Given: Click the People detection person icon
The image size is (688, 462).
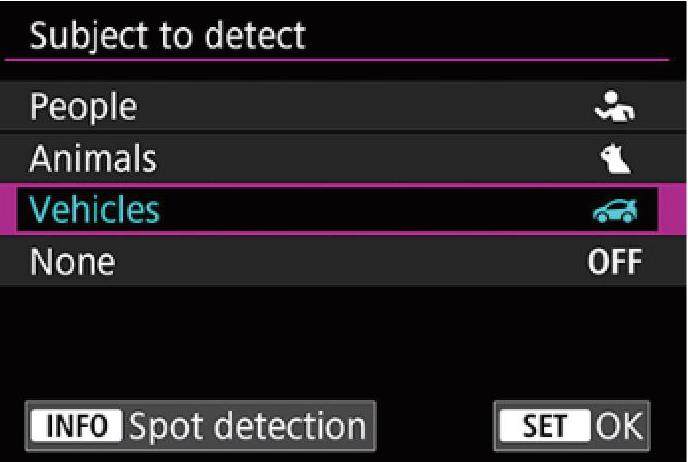Looking at the screenshot, I should click(615, 106).
